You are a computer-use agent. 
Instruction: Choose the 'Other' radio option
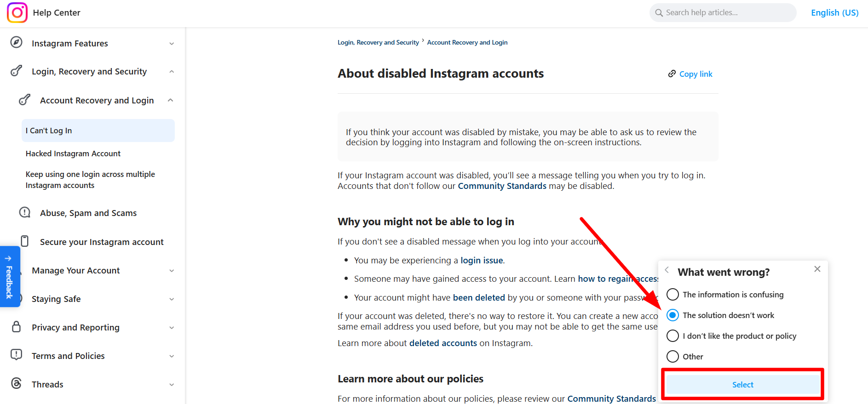click(x=673, y=357)
